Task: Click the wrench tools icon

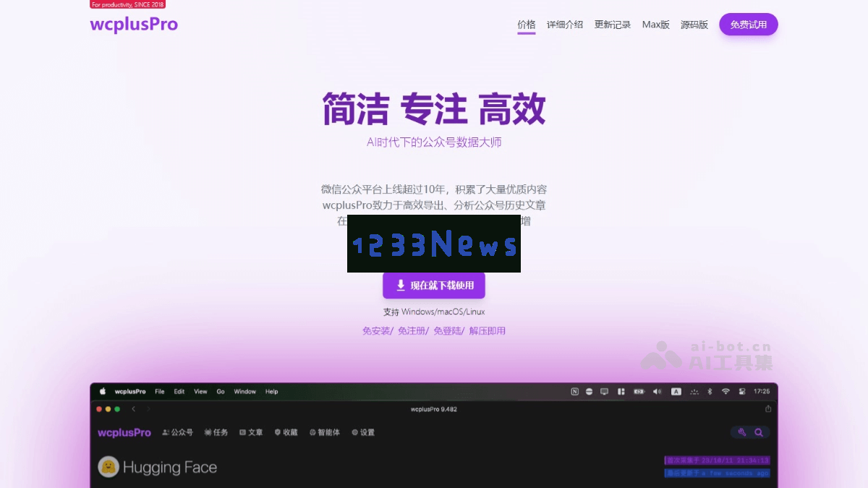Action: tap(741, 432)
